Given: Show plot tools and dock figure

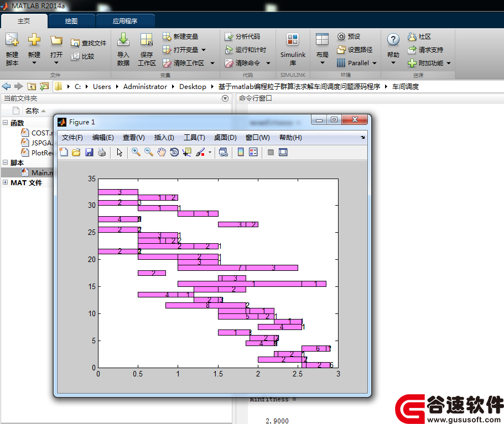Looking at the screenshot, I should point(283,152).
